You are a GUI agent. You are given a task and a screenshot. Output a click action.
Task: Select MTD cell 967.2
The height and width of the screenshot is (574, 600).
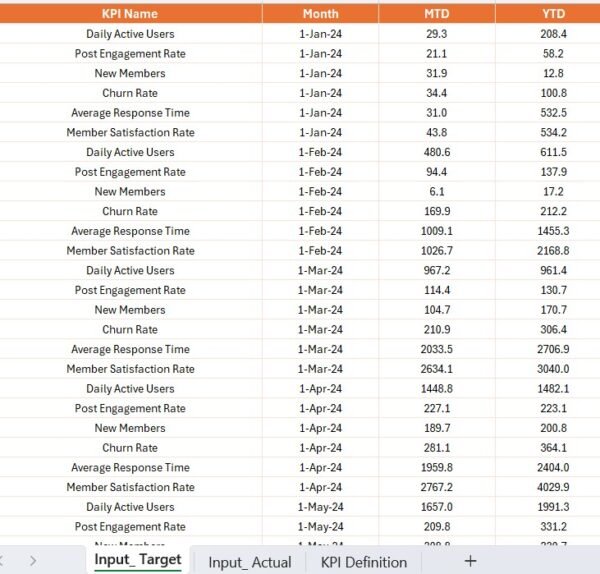437,271
